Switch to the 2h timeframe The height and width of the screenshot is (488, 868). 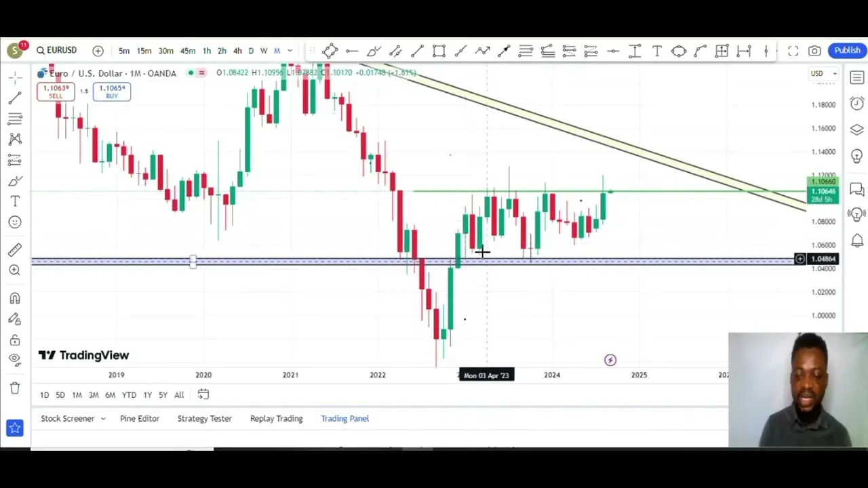[222, 51]
